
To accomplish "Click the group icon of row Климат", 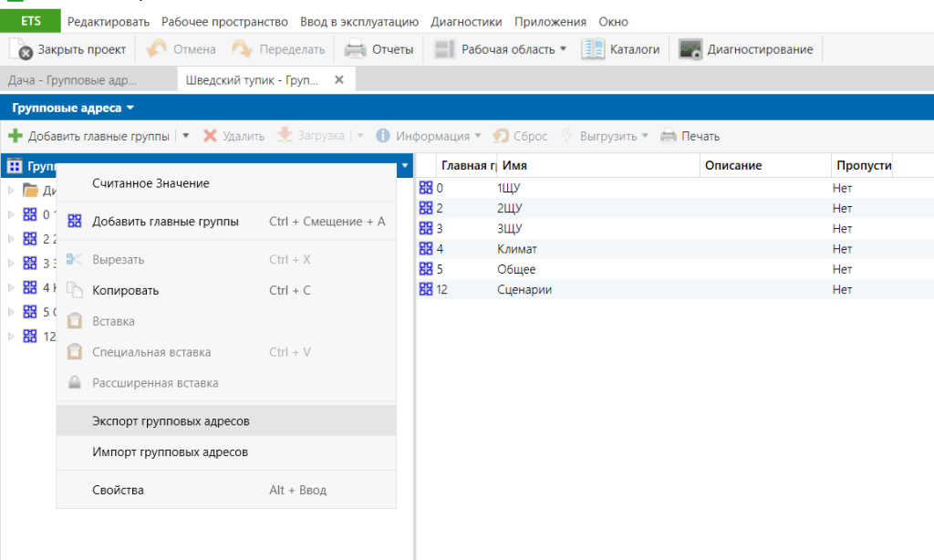I will pos(426,248).
